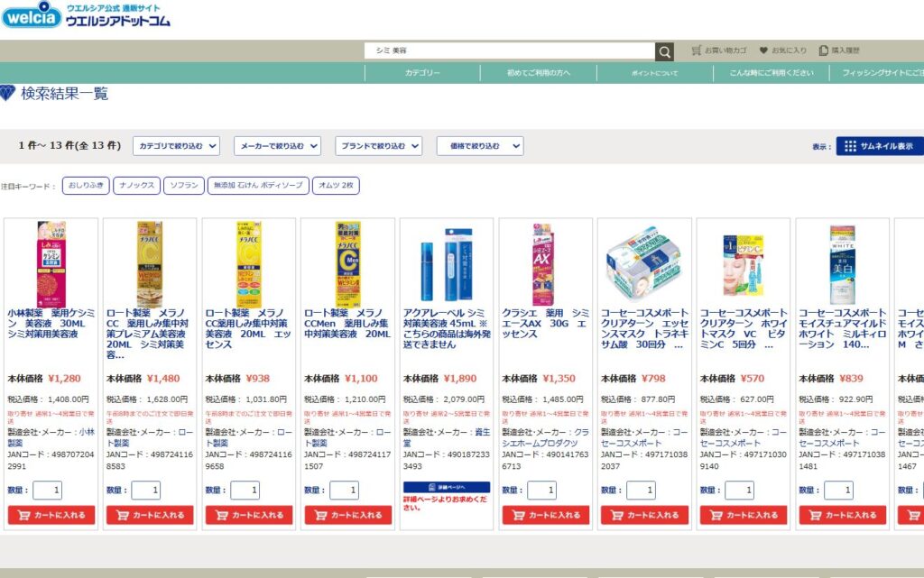
Task: Click quantity field for ¥1,480 メラノCC
Action: [146, 490]
